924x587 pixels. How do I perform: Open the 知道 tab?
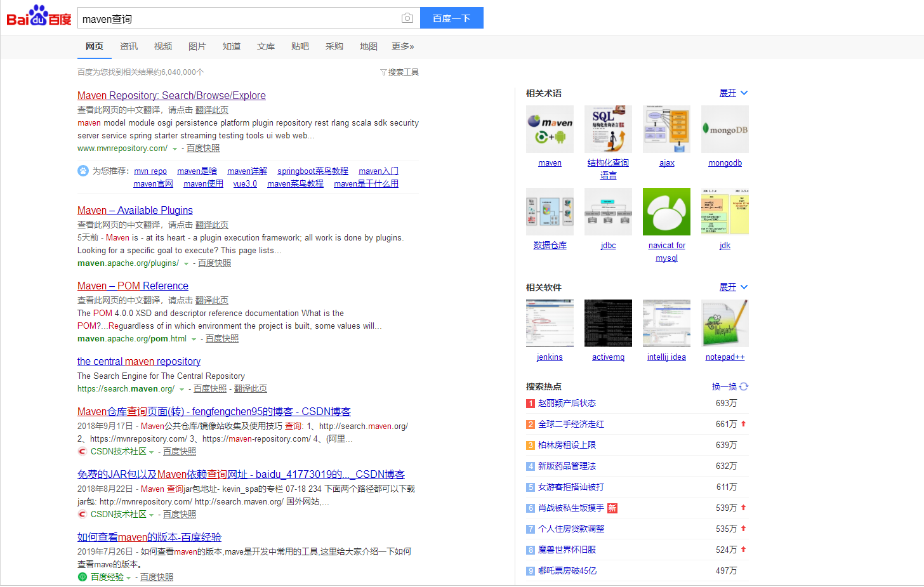tap(232, 46)
